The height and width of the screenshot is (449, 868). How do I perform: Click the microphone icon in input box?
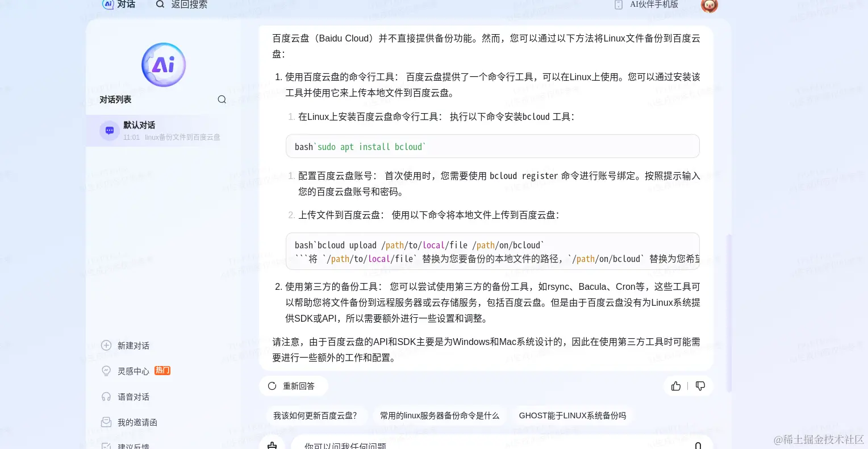click(698, 446)
